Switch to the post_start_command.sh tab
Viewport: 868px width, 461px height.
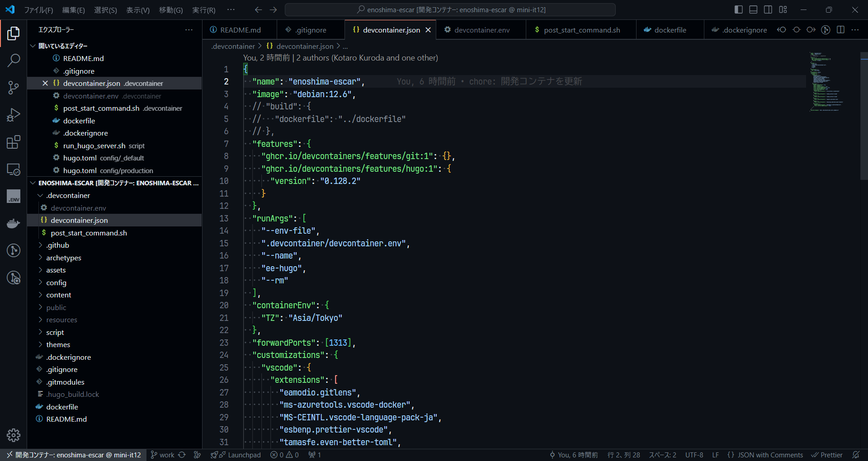(x=581, y=30)
